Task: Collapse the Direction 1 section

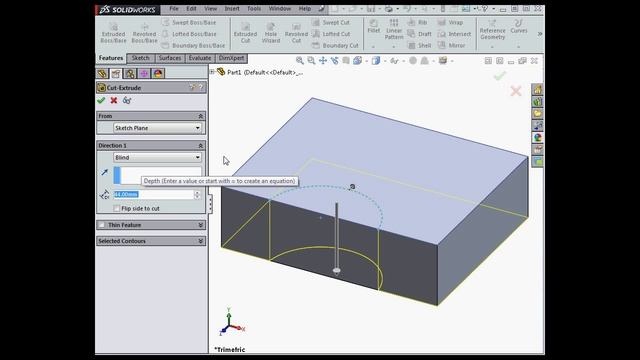Action: pos(200,146)
